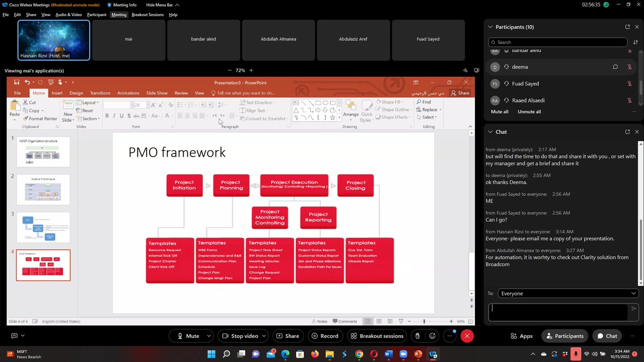This screenshot has height=362, width=644.
Task: Click the PowerPoint Save icon
Action: tap(17, 82)
